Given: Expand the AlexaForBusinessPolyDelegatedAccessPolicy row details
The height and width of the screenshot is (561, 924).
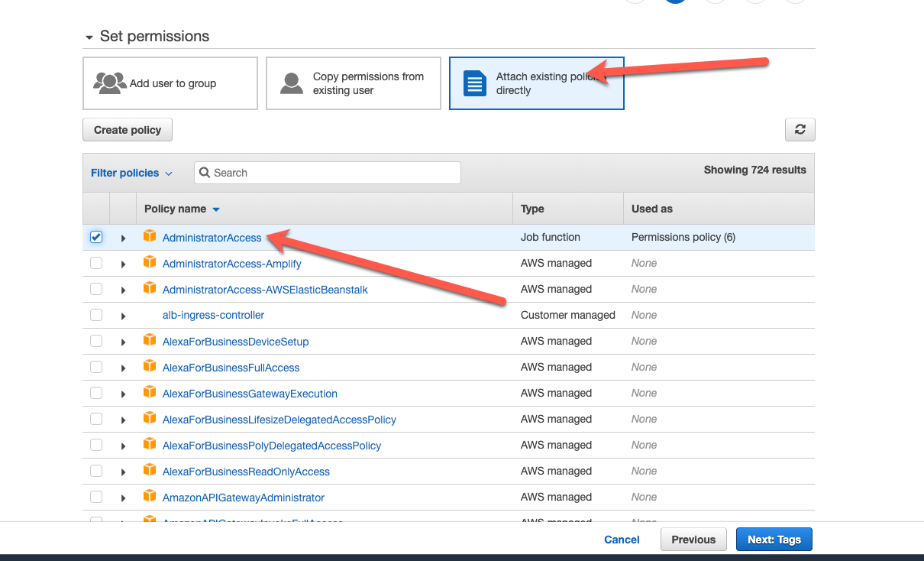Looking at the screenshot, I should [x=123, y=446].
